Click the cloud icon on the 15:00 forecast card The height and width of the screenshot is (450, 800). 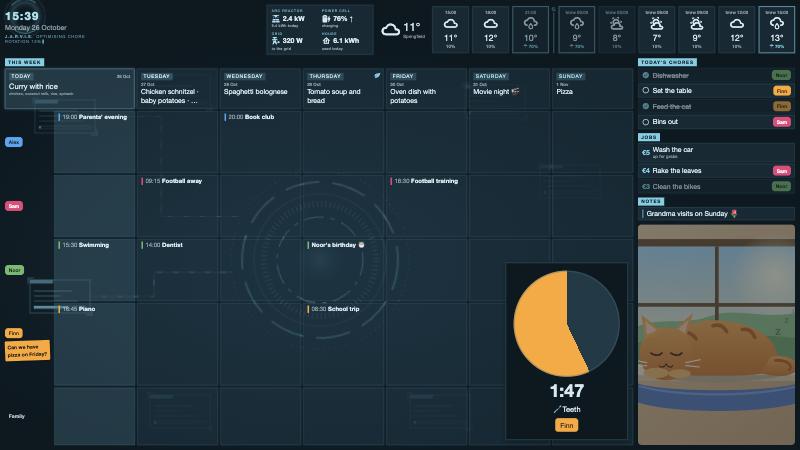click(x=451, y=23)
